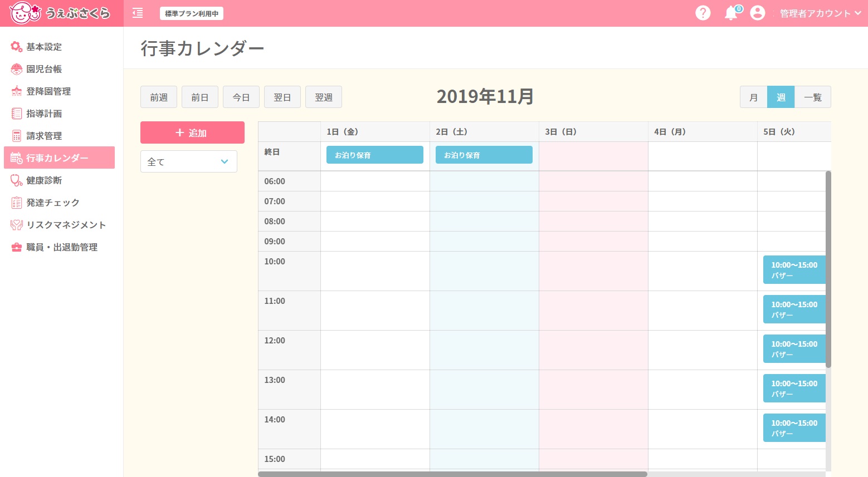This screenshot has width=868, height=477.
Task: Switch to 月 view
Action: click(754, 97)
